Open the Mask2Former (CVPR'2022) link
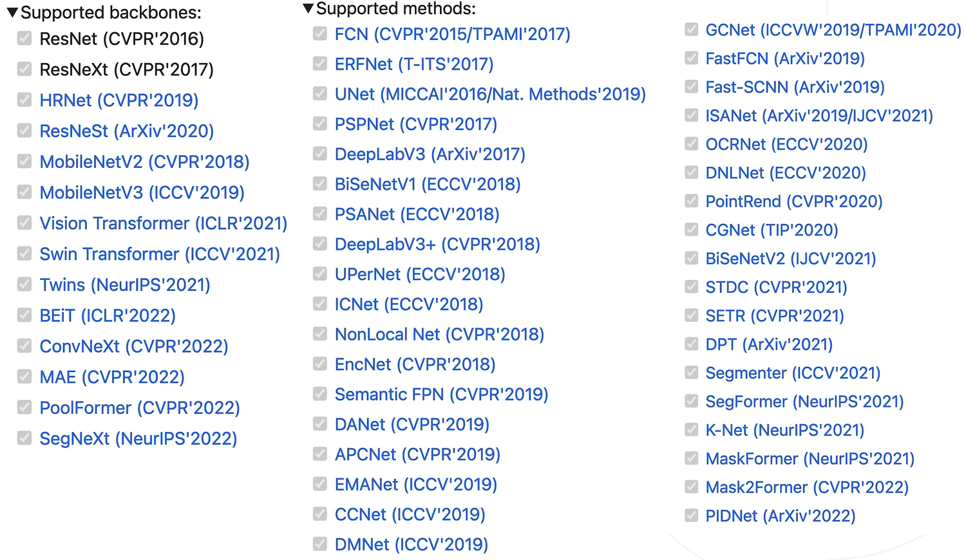966x560 pixels. coord(807,487)
